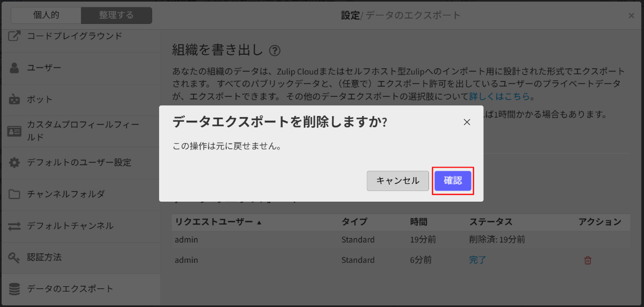Viewport: 644px width, 307px height.
Task: Close the delete export dialog with X
Action: (x=467, y=122)
